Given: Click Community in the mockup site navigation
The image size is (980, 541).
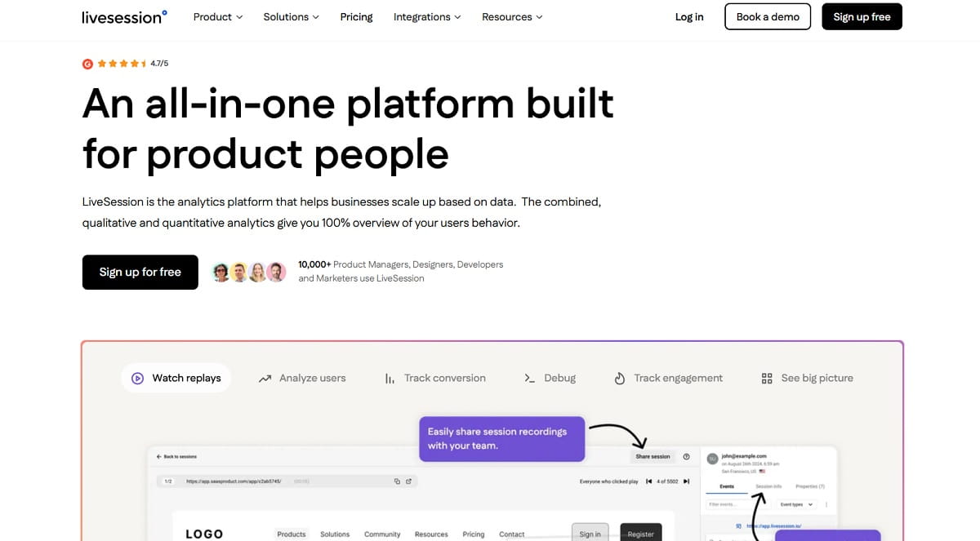Looking at the screenshot, I should (x=382, y=534).
